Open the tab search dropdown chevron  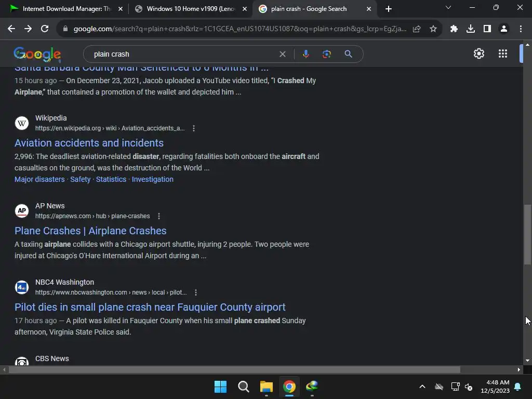448,7
